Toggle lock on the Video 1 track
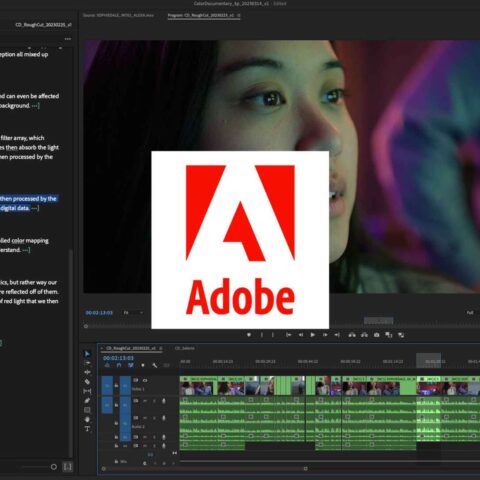Image resolution: width=480 pixels, height=480 pixels. pyautogui.click(x=116, y=385)
